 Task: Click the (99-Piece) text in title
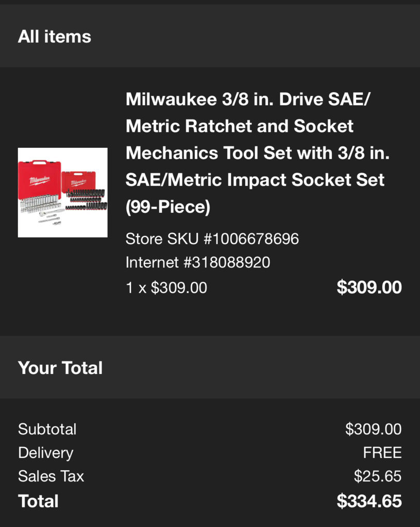coord(168,207)
